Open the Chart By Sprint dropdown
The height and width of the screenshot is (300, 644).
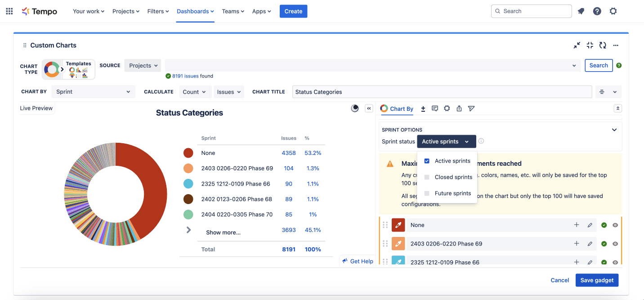coord(93,92)
